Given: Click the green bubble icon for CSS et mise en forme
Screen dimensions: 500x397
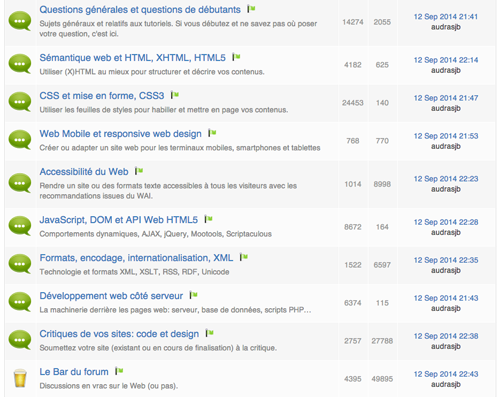Looking at the screenshot, I should (x=20, y=102).
